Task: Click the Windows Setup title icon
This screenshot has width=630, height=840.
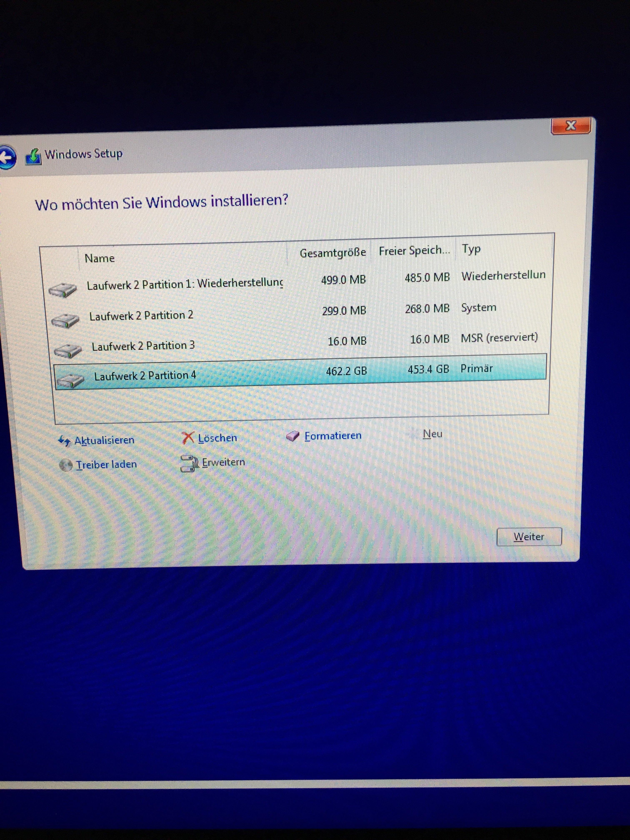Action: (x=33, y=156)
